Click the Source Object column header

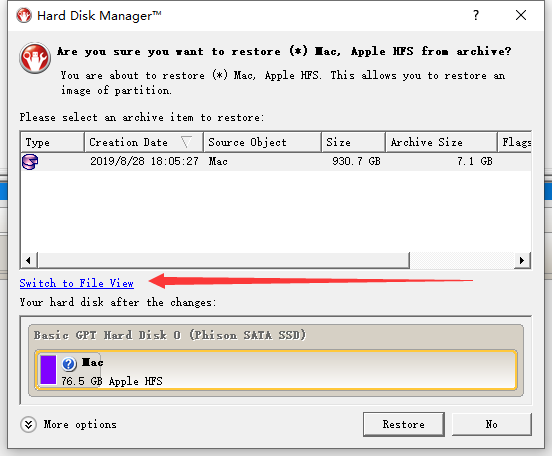click(263, 142)
